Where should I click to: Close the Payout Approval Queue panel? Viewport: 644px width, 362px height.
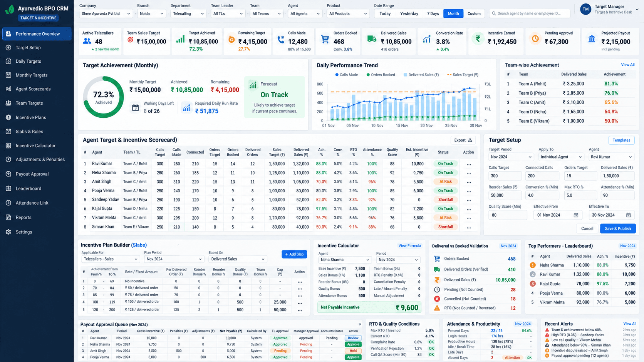(360, 324)
